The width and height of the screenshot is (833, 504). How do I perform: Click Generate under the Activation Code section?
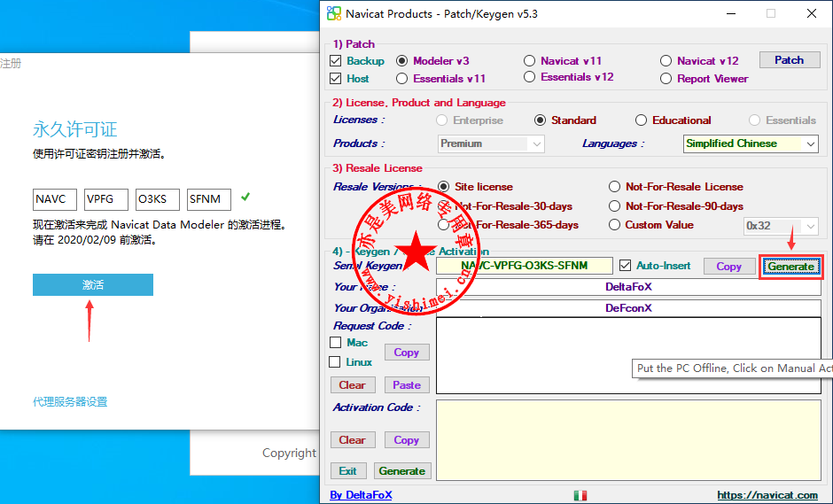click(x=401, y=471)
